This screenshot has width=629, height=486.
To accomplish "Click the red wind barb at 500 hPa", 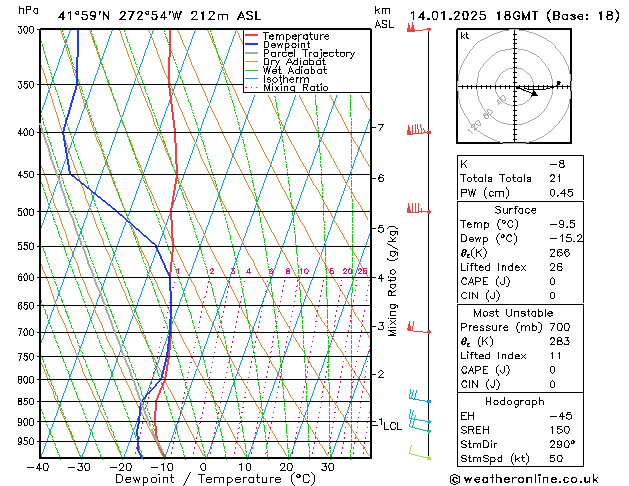I will [419, 209].
